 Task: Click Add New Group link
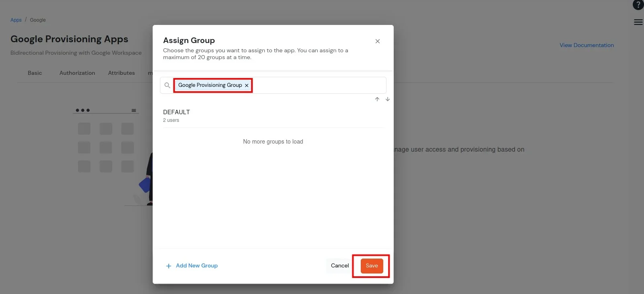197,266
